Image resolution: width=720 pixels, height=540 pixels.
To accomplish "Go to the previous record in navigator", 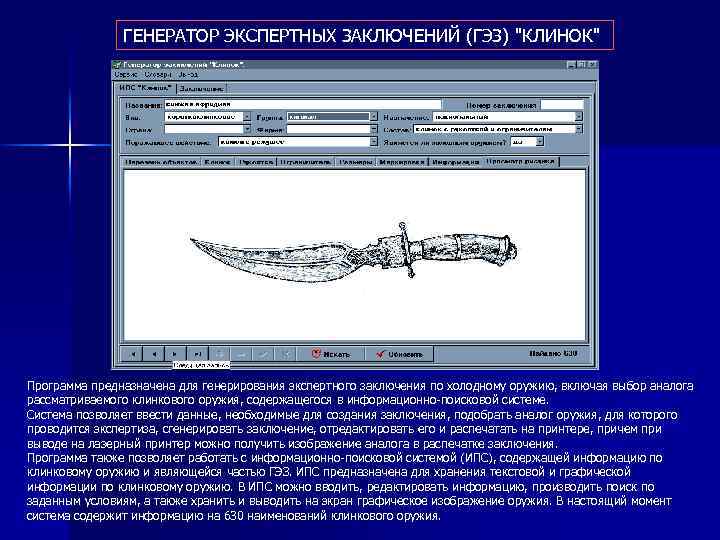I will pos(154,354).
